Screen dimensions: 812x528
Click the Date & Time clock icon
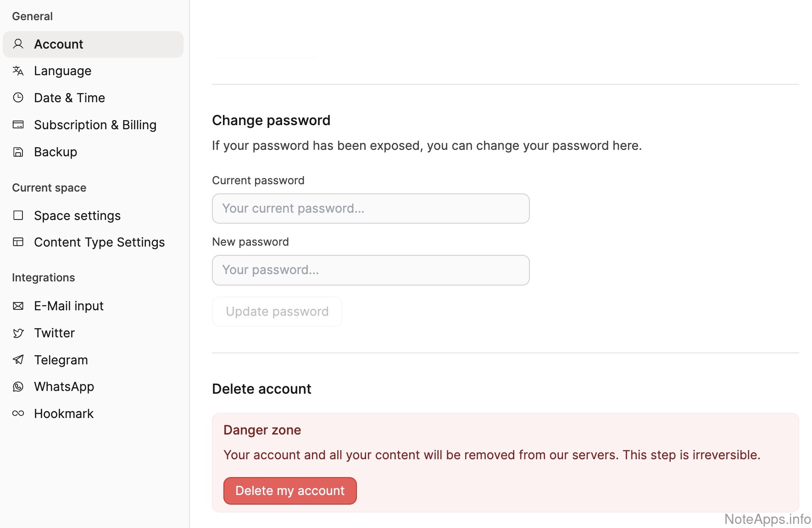(18, 98)
